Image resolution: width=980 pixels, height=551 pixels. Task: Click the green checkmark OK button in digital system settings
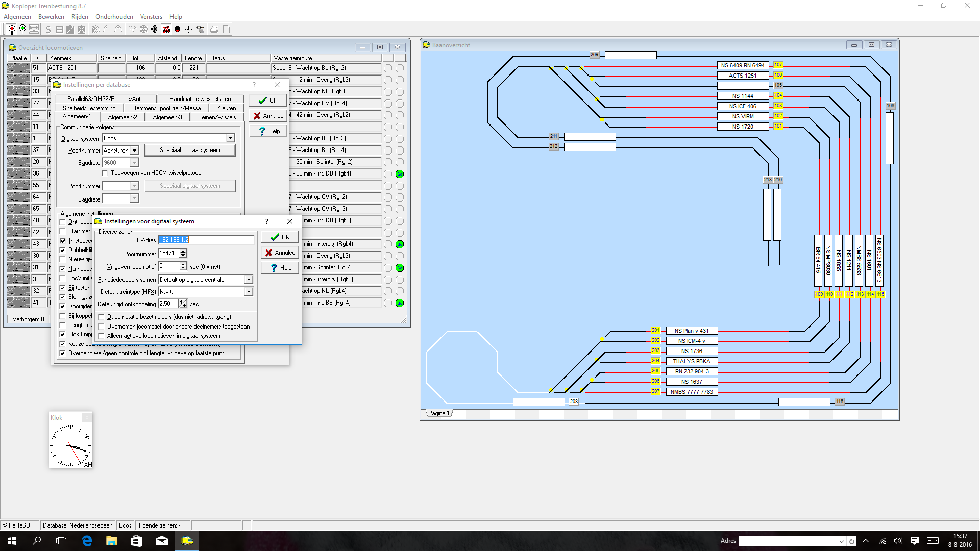tap(279, 237)
